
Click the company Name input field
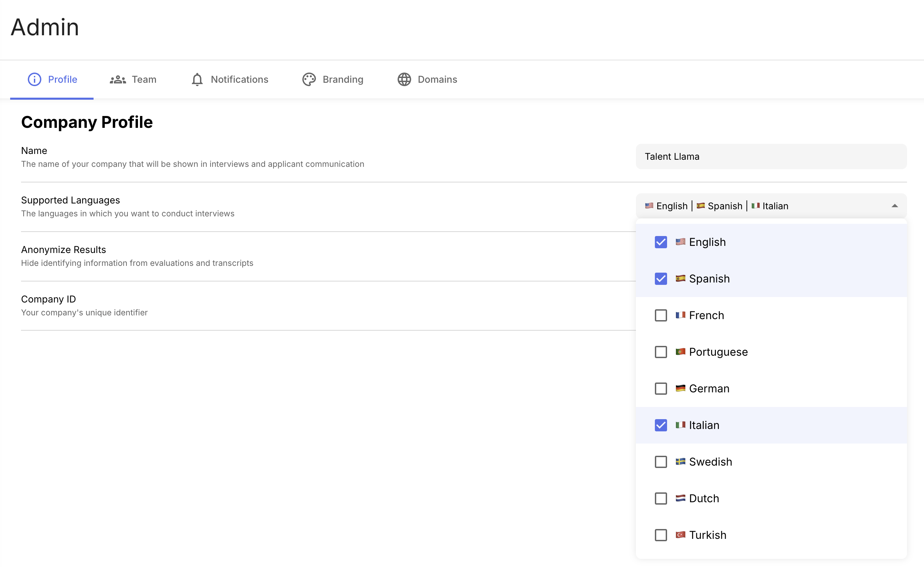(771, 156)
